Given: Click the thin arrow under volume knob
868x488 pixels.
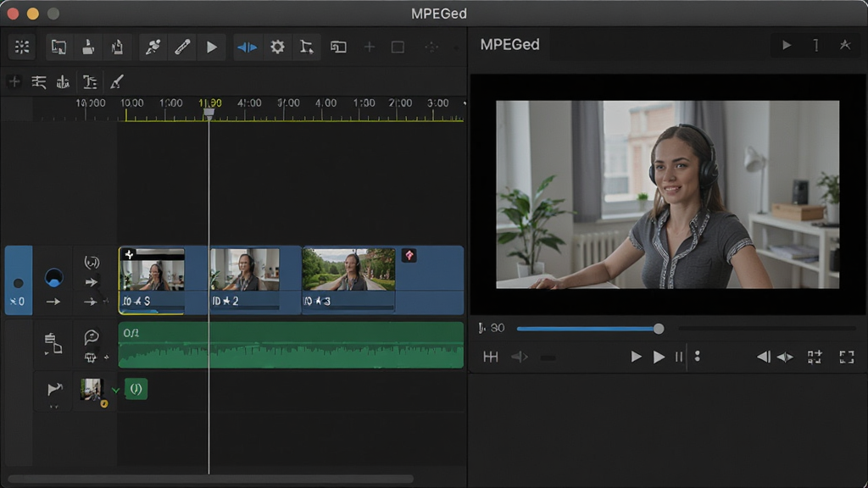Looking at the screenshot, I should point(53,302).
